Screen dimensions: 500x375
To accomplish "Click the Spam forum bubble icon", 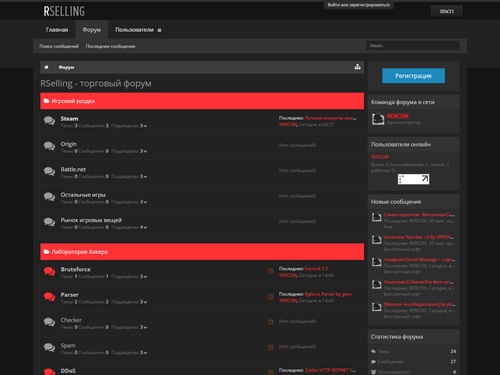I will click(x=49, y=347).
